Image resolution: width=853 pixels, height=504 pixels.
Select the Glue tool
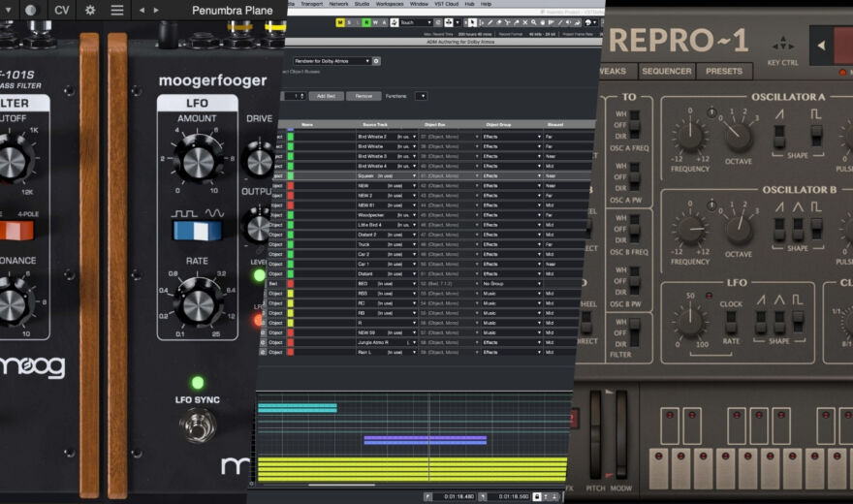click(517, 22)
